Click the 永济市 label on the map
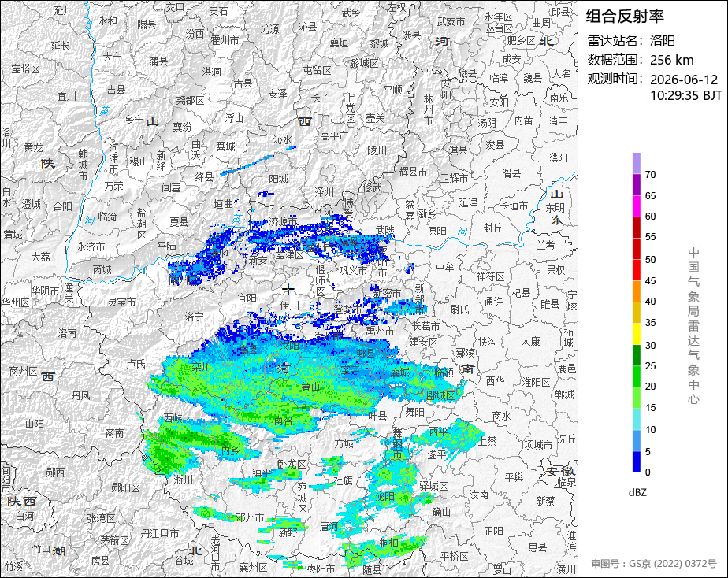Image resolution: width=728 pixels, height=578 pixels. pos(91,246)
